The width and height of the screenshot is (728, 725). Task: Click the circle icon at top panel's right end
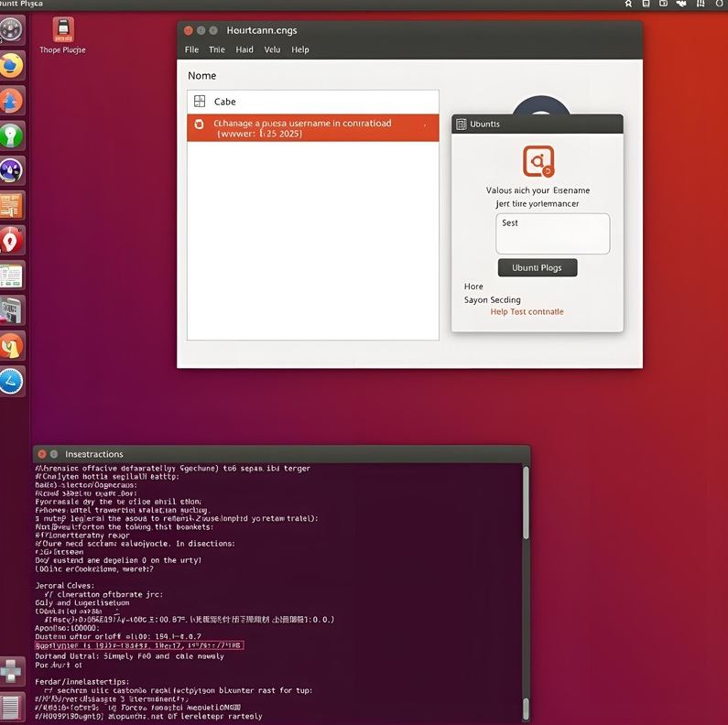(x=719, y=4)
